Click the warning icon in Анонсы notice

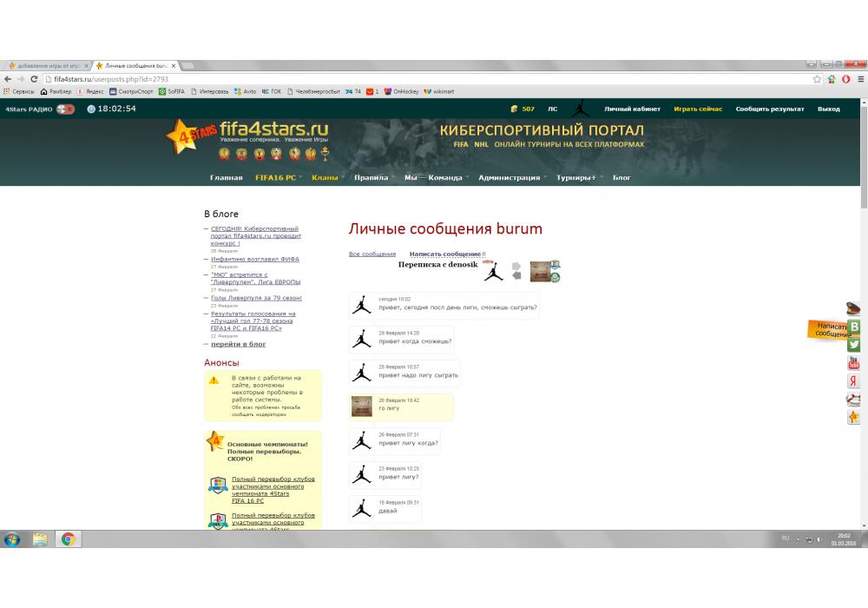214,380
